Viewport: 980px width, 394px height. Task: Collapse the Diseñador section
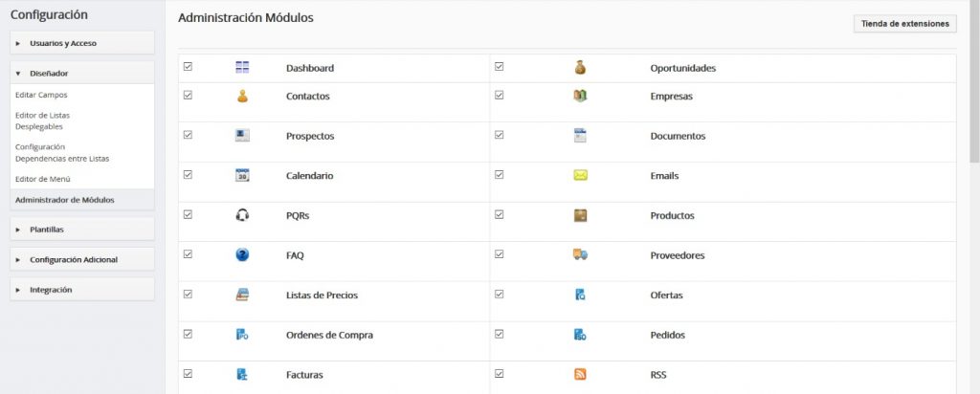coord(82,73)
